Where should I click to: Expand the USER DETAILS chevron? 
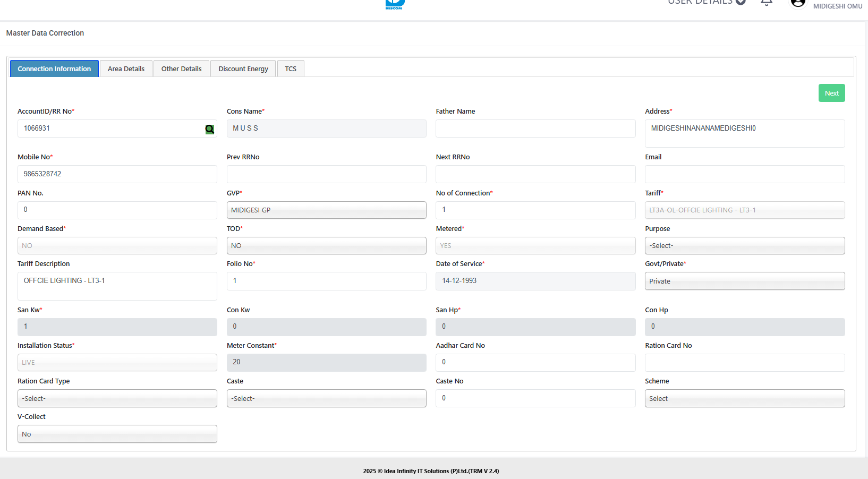[x=741, y=2]
